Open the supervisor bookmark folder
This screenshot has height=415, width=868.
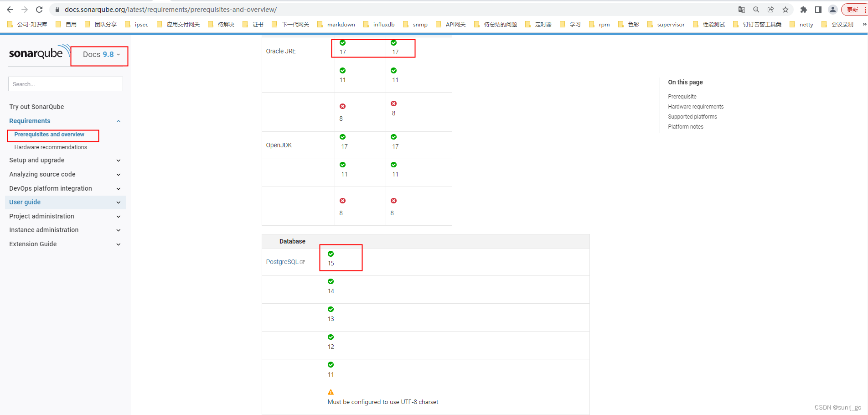[666, 25]
